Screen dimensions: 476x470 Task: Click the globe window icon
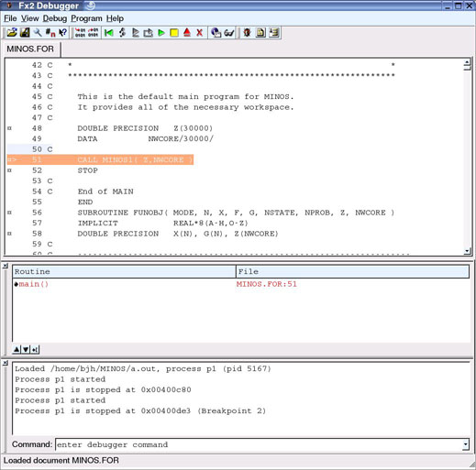pos(216,32)
